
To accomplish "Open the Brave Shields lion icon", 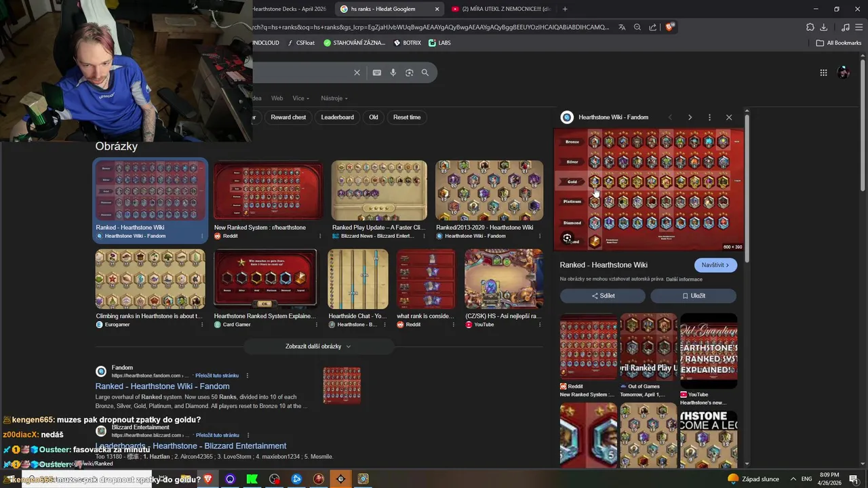I will [669, 27].
